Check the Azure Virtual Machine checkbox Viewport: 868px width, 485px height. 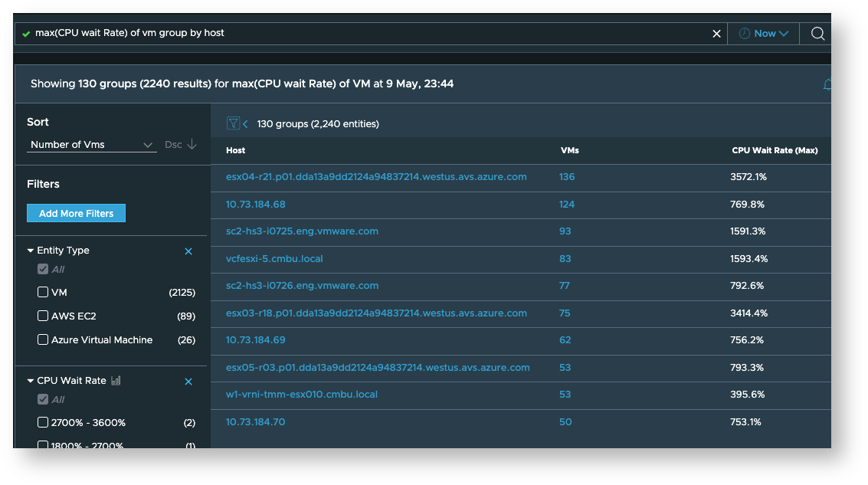[43, 339]
